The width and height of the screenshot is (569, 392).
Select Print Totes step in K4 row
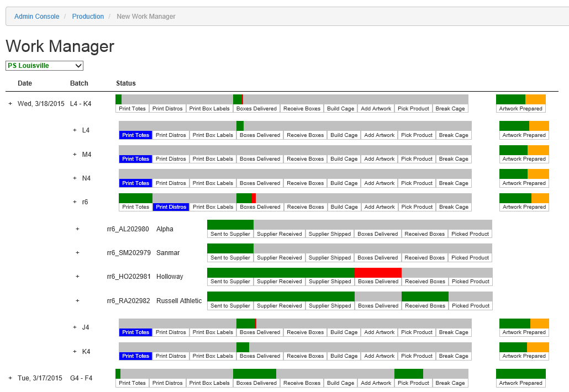(135, 356)
